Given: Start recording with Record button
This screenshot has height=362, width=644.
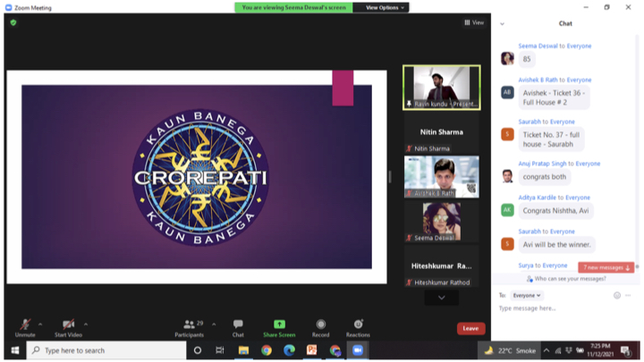Looking at the screenshot, I should (x=321, y=328).
